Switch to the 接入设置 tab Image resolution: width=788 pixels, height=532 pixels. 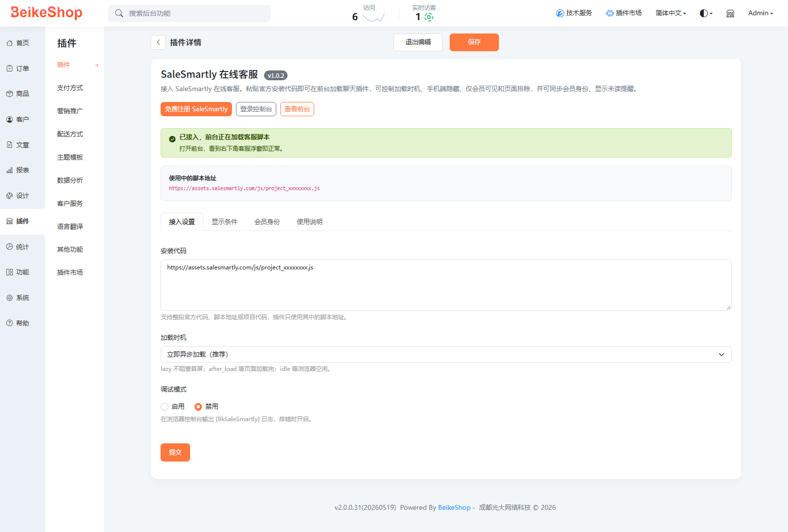(x=182, y=222)
